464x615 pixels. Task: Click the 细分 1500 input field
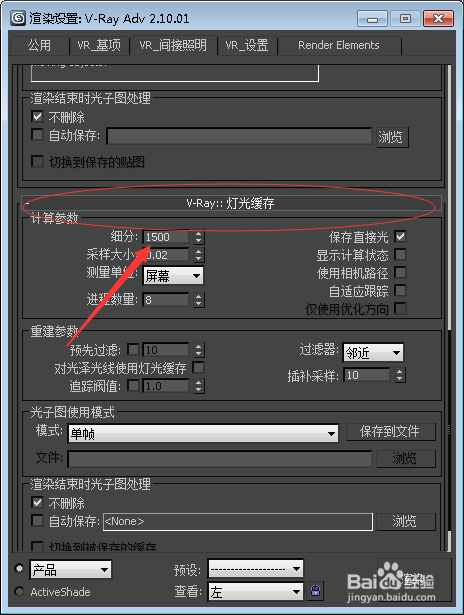166,237
